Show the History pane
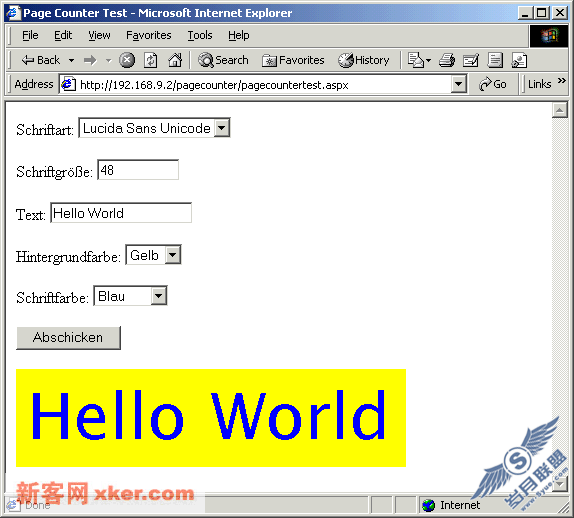Viewport: 574px width, 518px height. 364,60
